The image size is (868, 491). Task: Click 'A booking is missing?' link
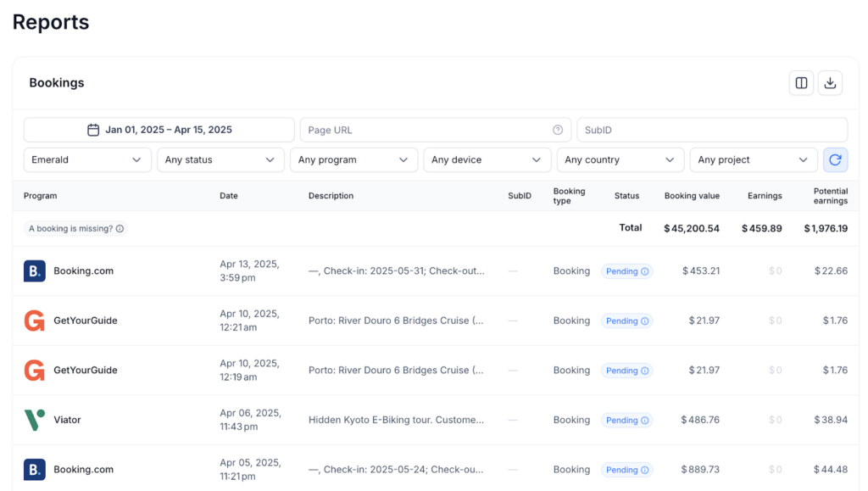click(70, 229)
